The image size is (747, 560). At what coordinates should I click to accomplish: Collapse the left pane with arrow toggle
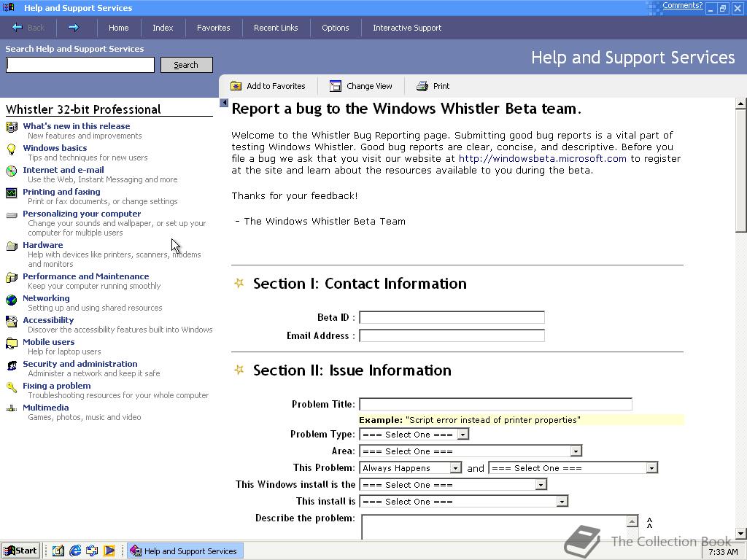click(x=224, y=102)
